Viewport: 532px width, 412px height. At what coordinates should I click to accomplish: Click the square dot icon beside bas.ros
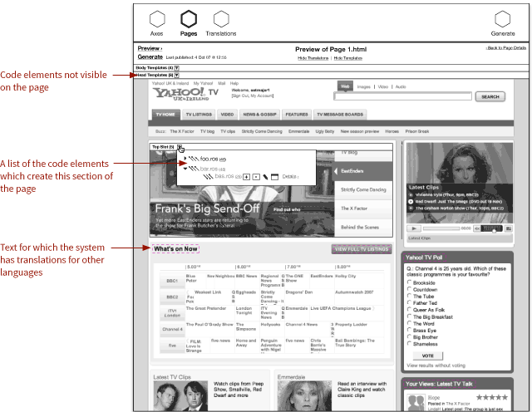(256, 177)
